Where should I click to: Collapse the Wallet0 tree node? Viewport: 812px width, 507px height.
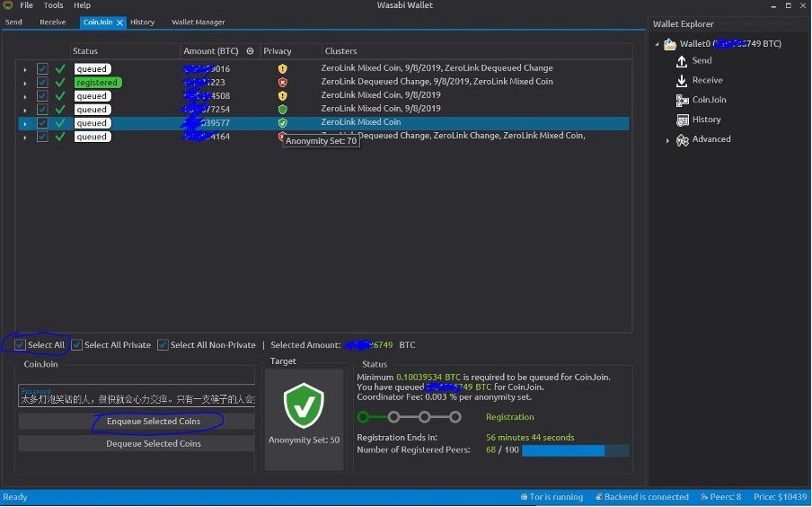(658, 44)
